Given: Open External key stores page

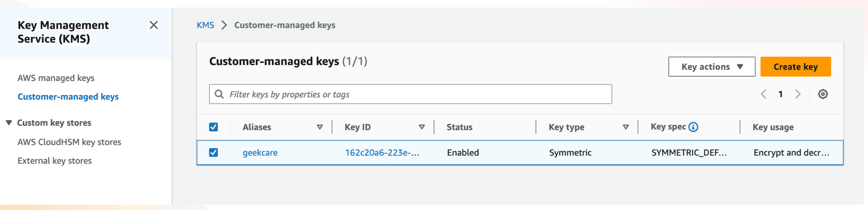Looking at the screenshot, I should click(x=54, y=161).
